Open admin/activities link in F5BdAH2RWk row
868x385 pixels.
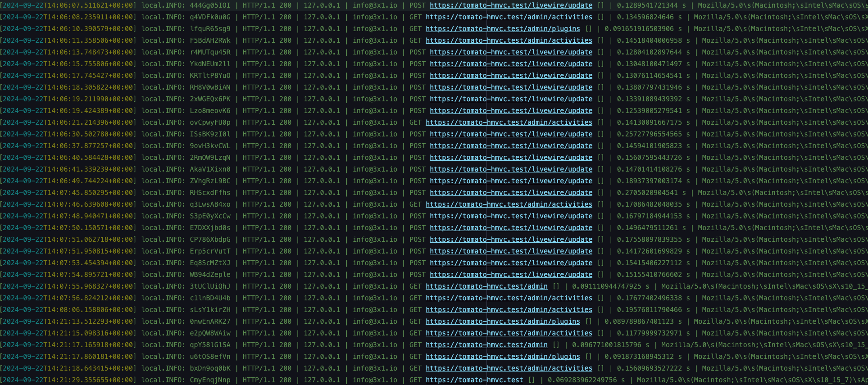point(509,41)
